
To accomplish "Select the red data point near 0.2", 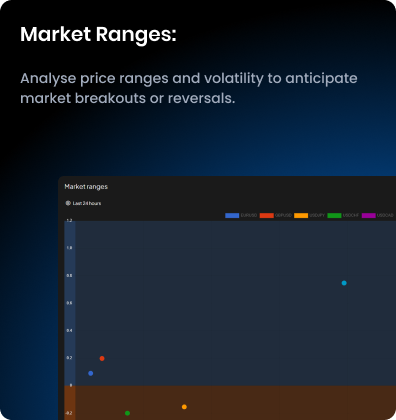I will (102, 359).
